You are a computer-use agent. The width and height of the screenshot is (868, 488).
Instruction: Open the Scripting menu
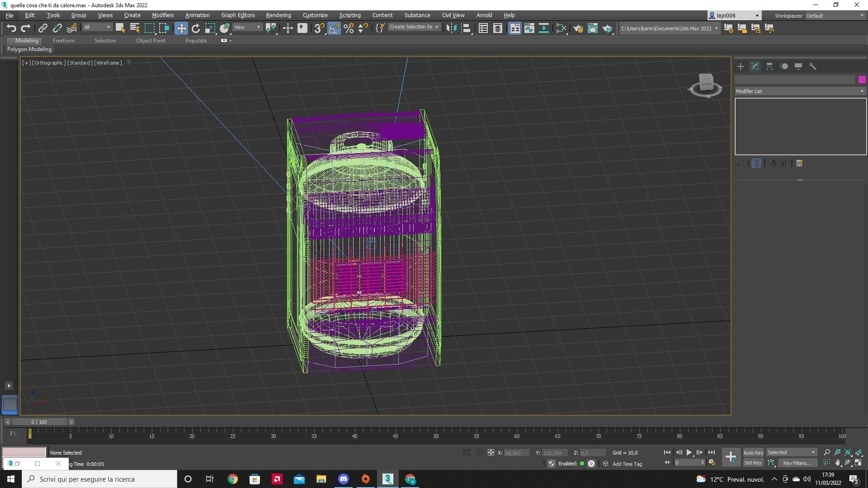click(349, 15)
